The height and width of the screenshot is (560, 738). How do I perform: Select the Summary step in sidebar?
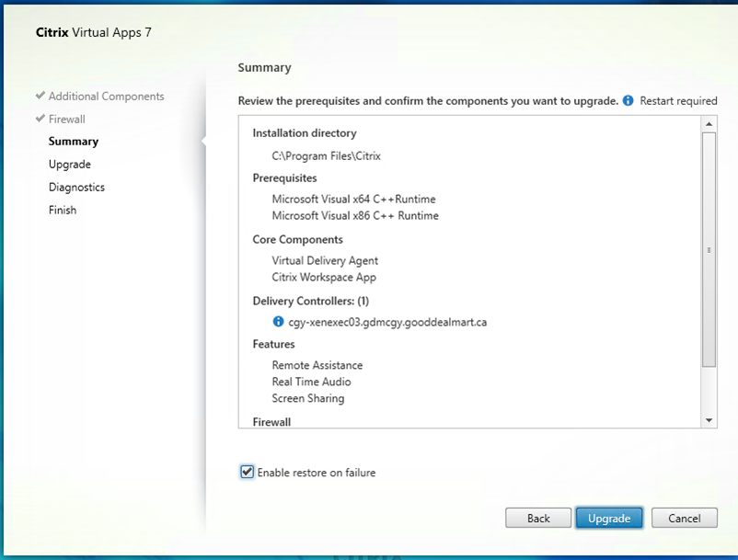[x=74, y=142]
